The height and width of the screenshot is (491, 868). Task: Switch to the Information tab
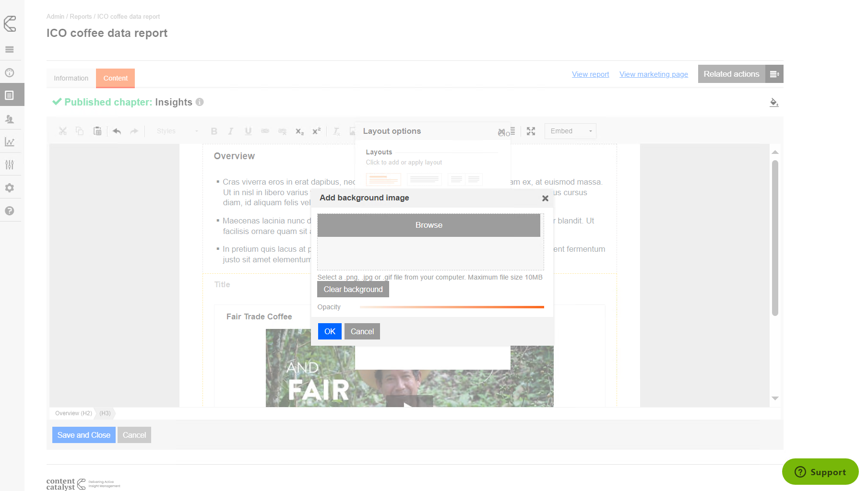click(71, 78)
